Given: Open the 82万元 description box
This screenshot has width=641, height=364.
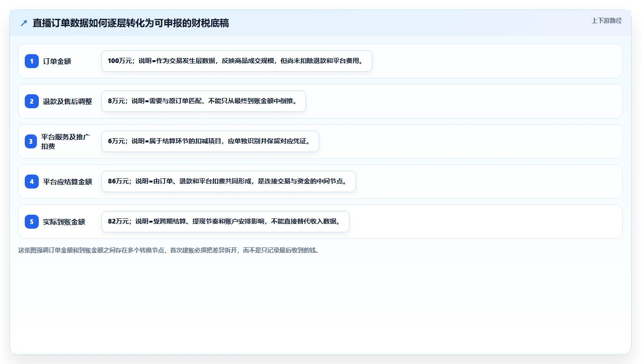Looking at the screenshot, I should click(x=225, y=222).
